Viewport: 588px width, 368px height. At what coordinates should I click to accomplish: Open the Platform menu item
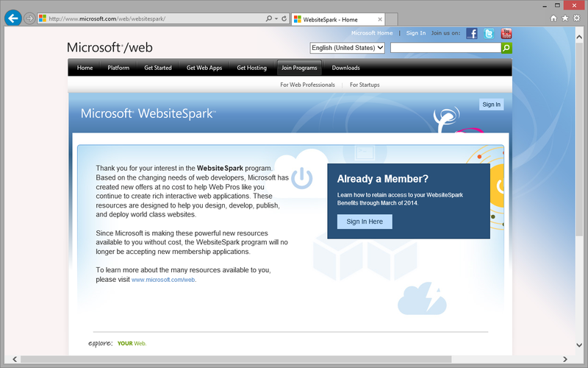[x=118, y=68]
